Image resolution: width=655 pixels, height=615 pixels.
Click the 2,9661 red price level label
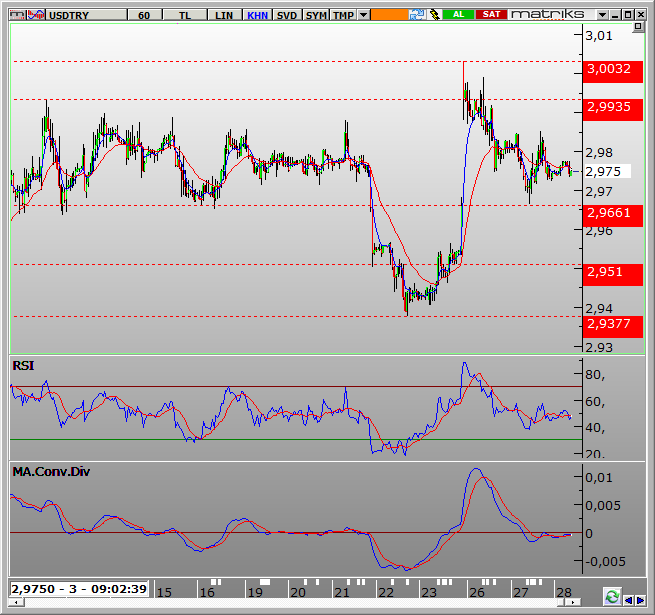click(x=612, y=216)
